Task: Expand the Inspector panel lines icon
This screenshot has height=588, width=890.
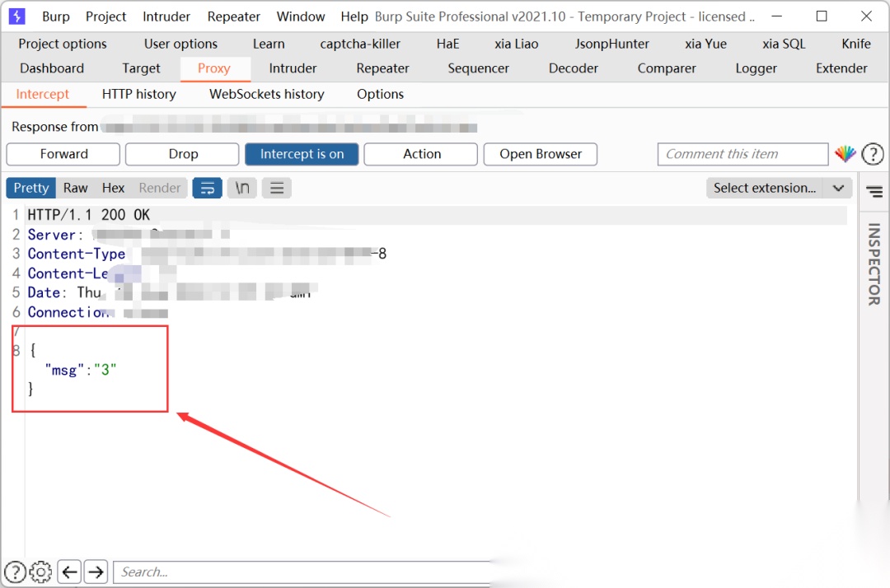Action: 874,192
